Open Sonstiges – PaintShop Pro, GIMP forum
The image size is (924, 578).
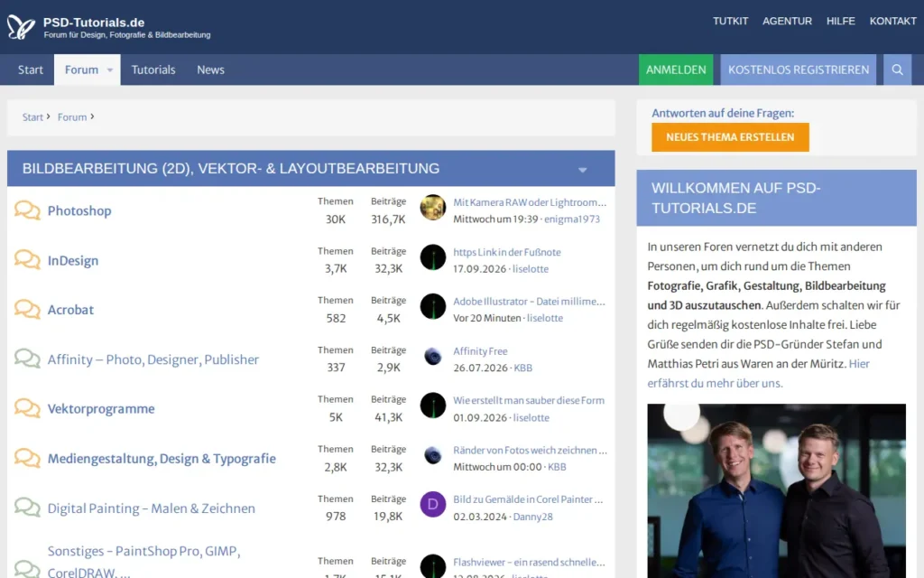(143, 561)
